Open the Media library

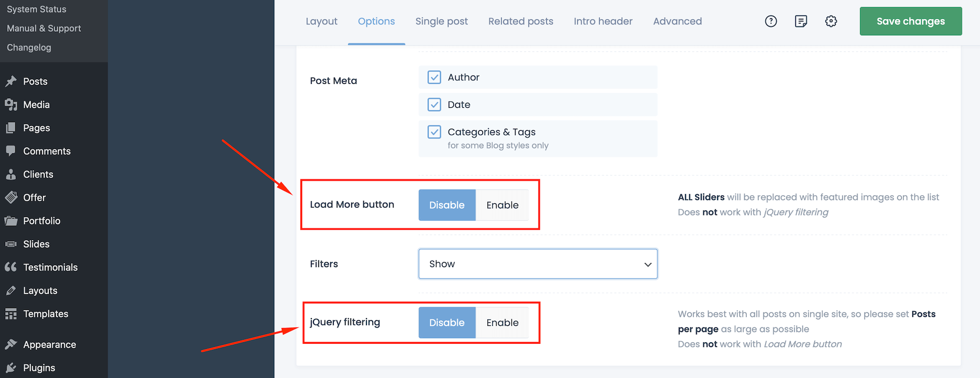(36, 105)
